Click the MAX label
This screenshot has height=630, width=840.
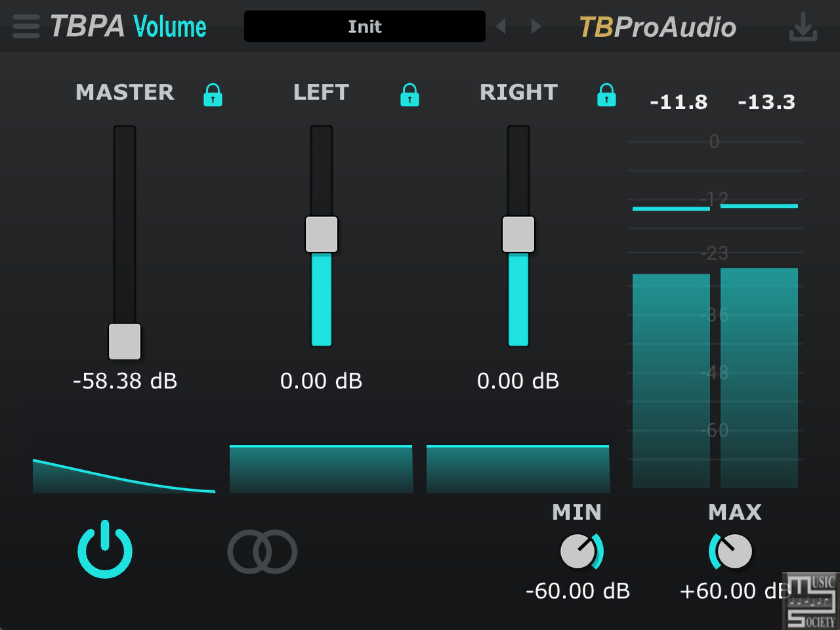pos(735,512)
